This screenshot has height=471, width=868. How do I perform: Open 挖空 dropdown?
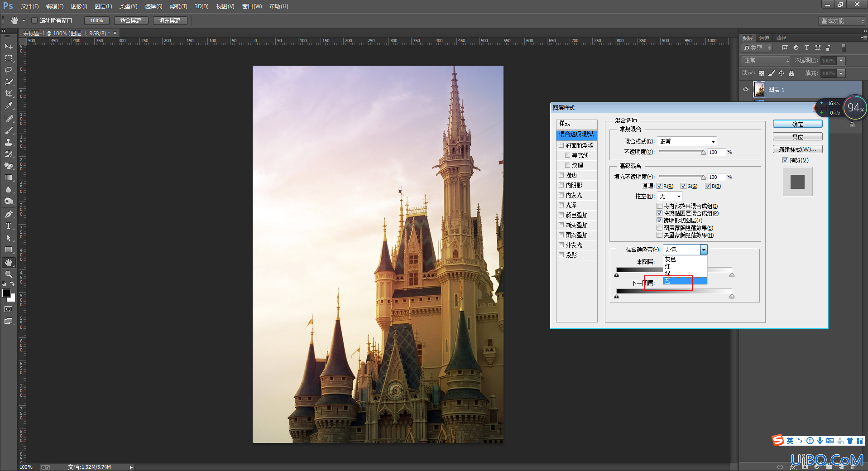coord(670,196)
